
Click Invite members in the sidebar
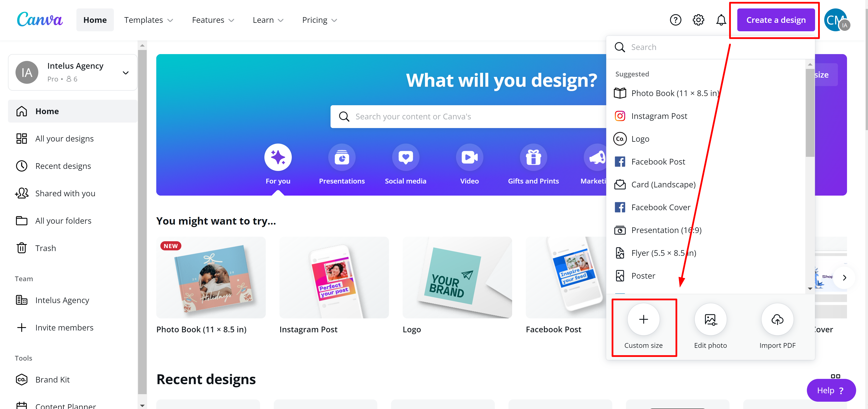pos(64,327)
